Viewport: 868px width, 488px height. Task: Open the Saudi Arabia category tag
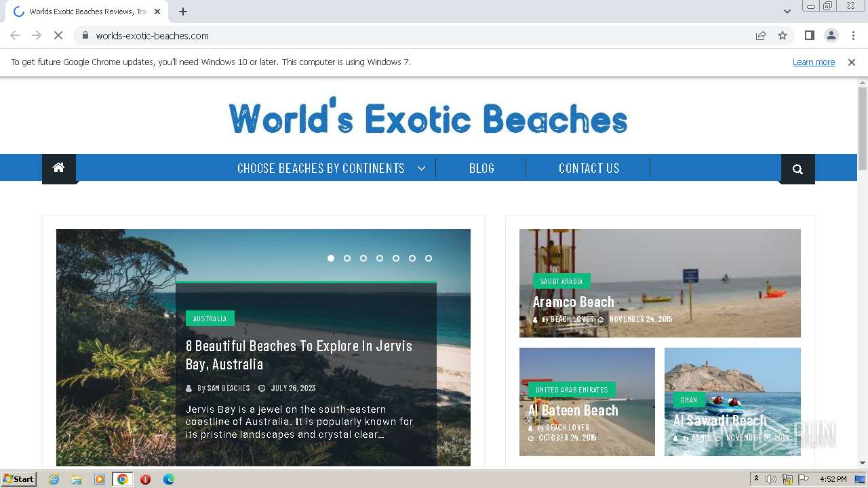561,281
